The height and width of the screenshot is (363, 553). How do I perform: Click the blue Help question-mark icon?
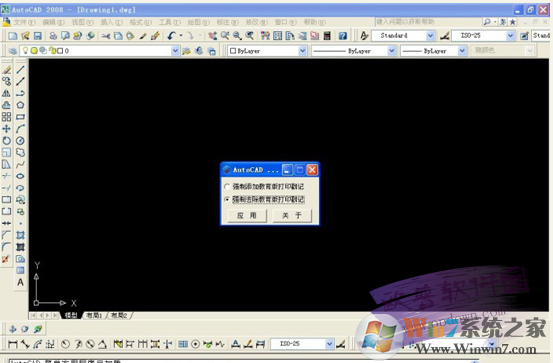[342, 36]
